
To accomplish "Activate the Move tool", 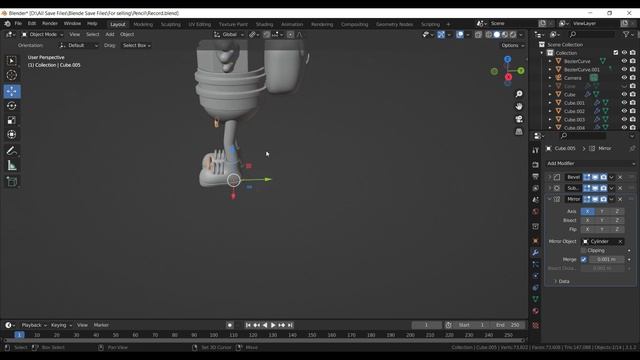I will pyautogui.click(x=12, y=91).
